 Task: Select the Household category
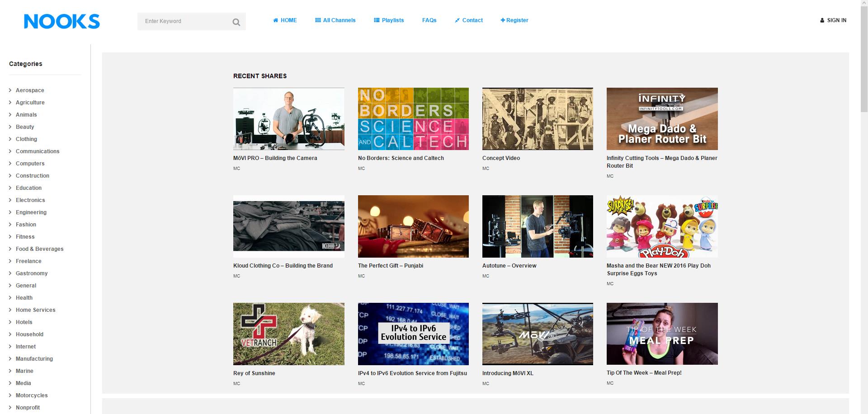29,334
